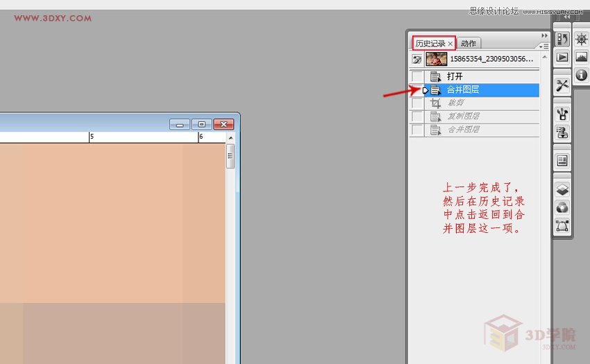Minimize the document window

180,125
